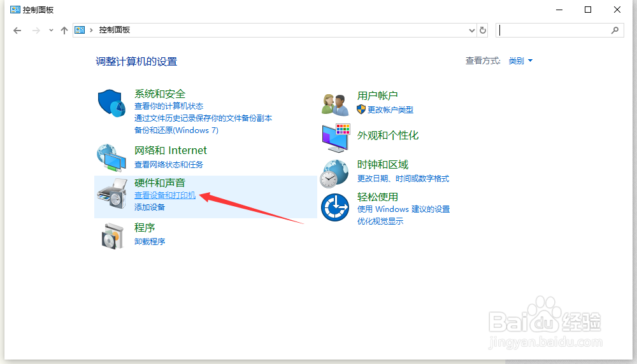
Task: Click 更改帐户类型 link
Action: pyautogui.click(x=390, y=109)
